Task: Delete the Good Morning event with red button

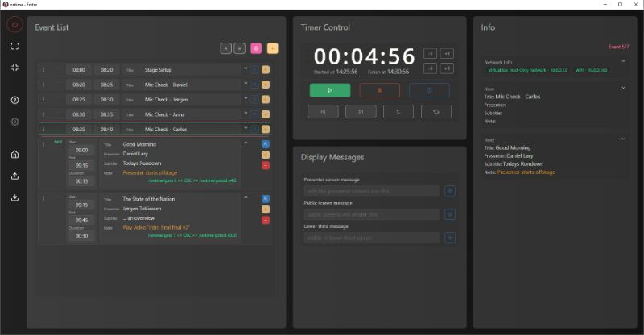Action: 266,165
